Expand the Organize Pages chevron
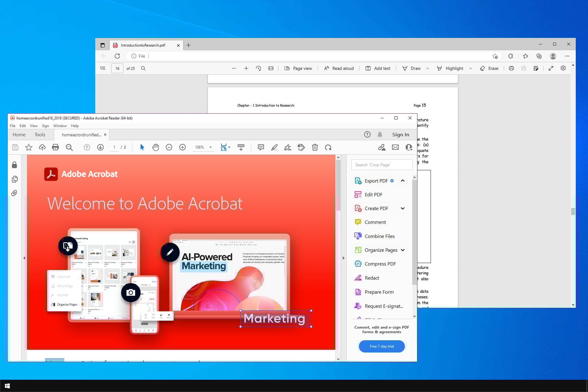 (403, 250)
